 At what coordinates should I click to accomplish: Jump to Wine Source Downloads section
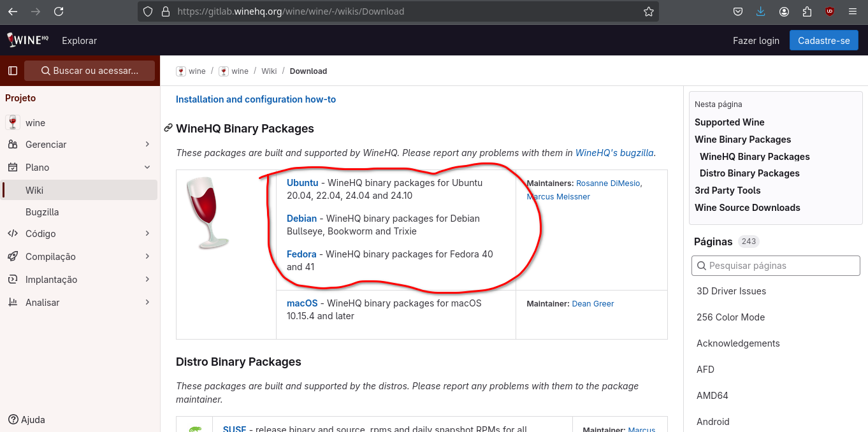click(x=747, y=208)
